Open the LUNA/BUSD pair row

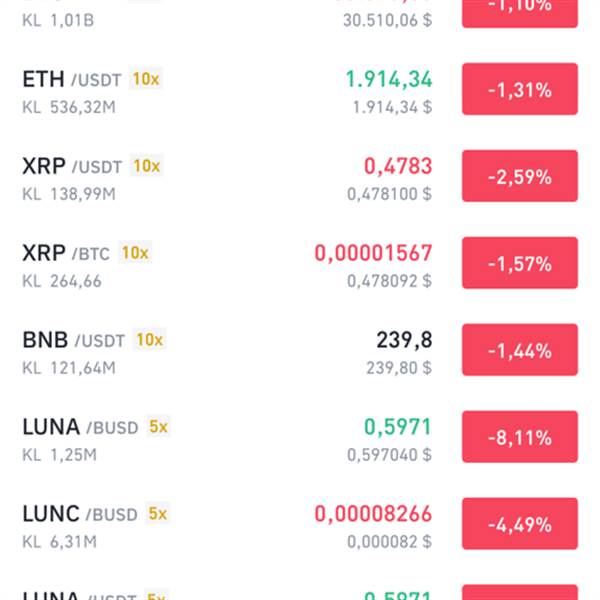pos(300,437)
